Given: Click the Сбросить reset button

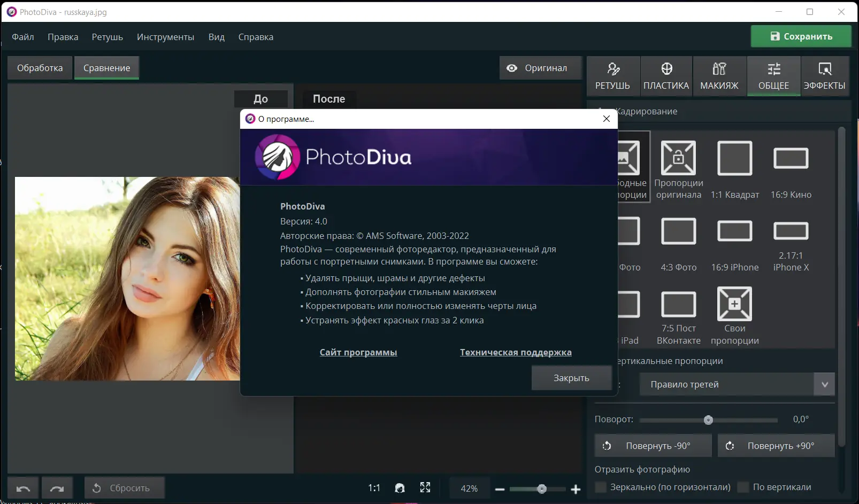Looking at the screenshot, I should [125, 488].
